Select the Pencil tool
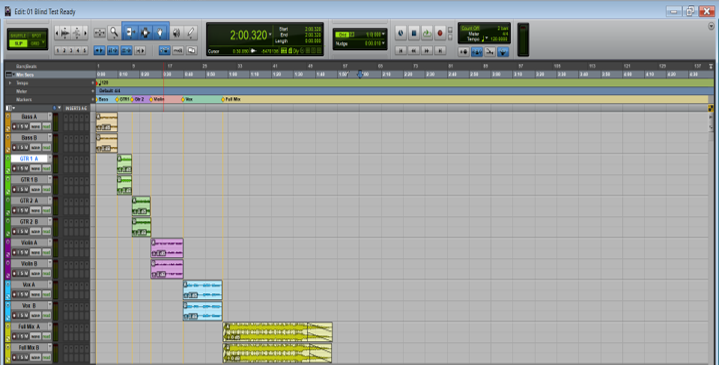719x365 pixels. click(x=191, y=33)
